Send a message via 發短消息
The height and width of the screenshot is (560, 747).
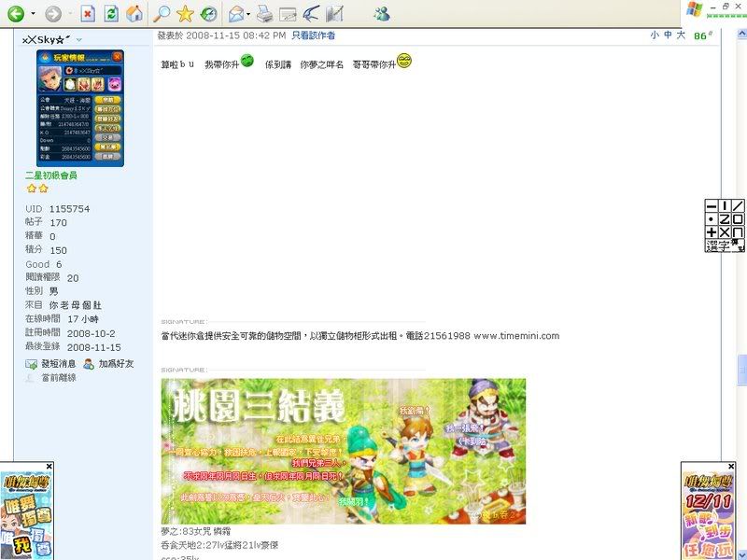coord(58,364)
